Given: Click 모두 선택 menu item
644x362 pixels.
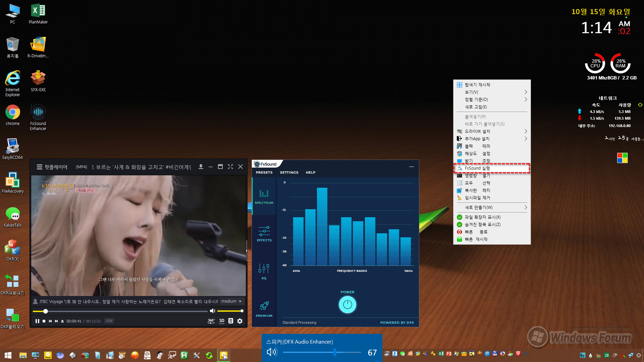Looking at the screenshot, I should (x=492, y=183).
